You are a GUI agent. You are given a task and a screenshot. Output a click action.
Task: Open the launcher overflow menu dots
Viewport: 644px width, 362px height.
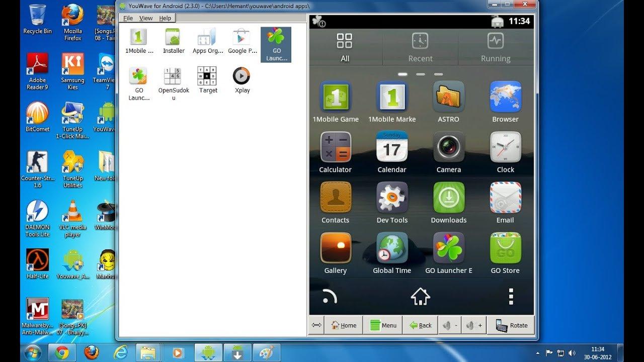pos(511,297)
